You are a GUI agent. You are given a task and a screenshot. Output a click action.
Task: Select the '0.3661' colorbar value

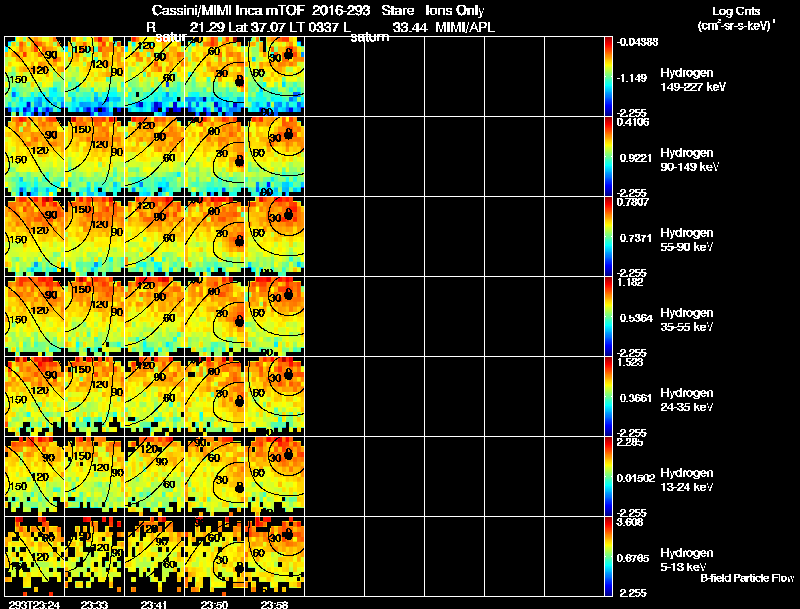tap(636, 398)
